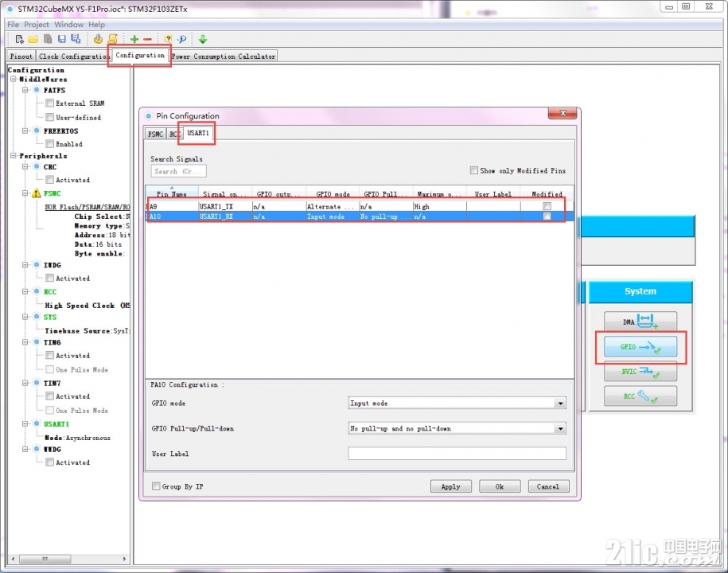728x573 pixels.
Task: Click the Generate Report scroll icon
Action: (x=112, y=40)
